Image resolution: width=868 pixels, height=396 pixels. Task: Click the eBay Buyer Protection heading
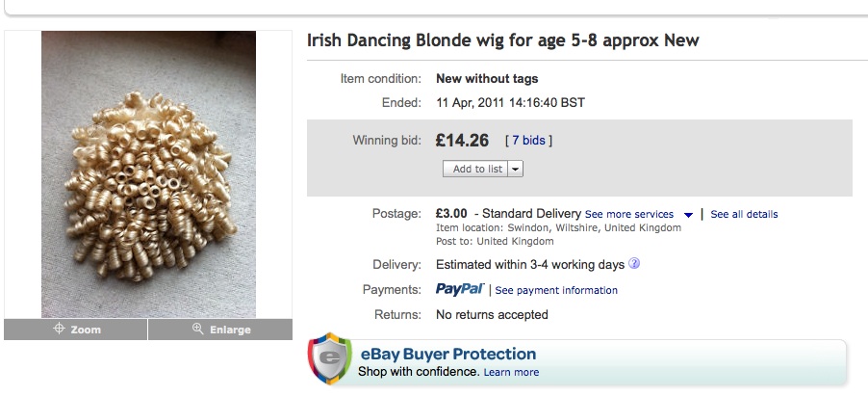tap(447, 354)
